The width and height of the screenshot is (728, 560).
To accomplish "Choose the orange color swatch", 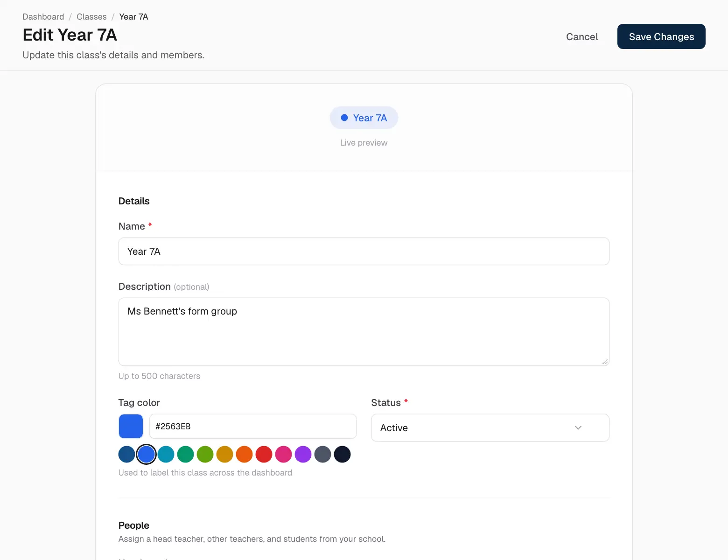I will pyautogui.click(x=244, y=454).
